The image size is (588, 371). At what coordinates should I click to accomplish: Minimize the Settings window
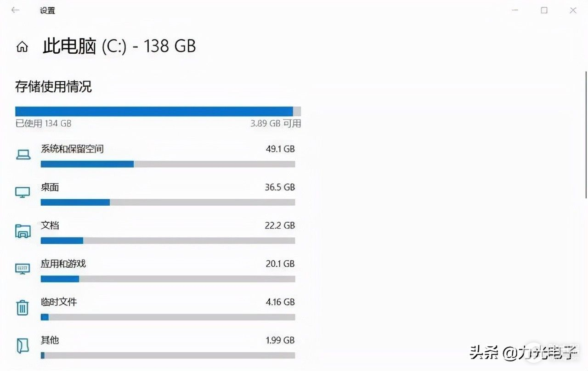click(x=515, y=10)
